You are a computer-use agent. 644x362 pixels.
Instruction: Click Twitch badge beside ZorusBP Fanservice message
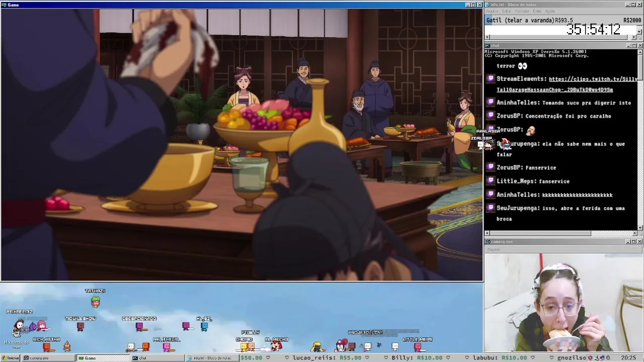pyautogui.click(x=491, y=167)
